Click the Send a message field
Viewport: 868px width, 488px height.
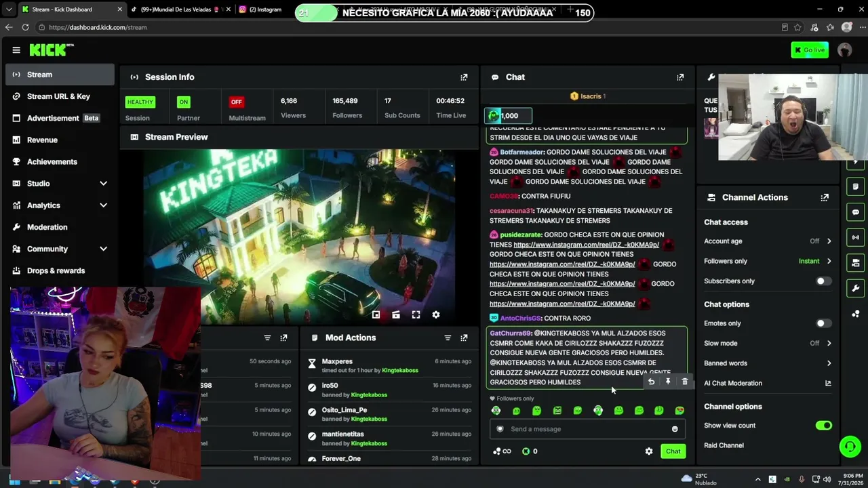[x=587, y=429]
